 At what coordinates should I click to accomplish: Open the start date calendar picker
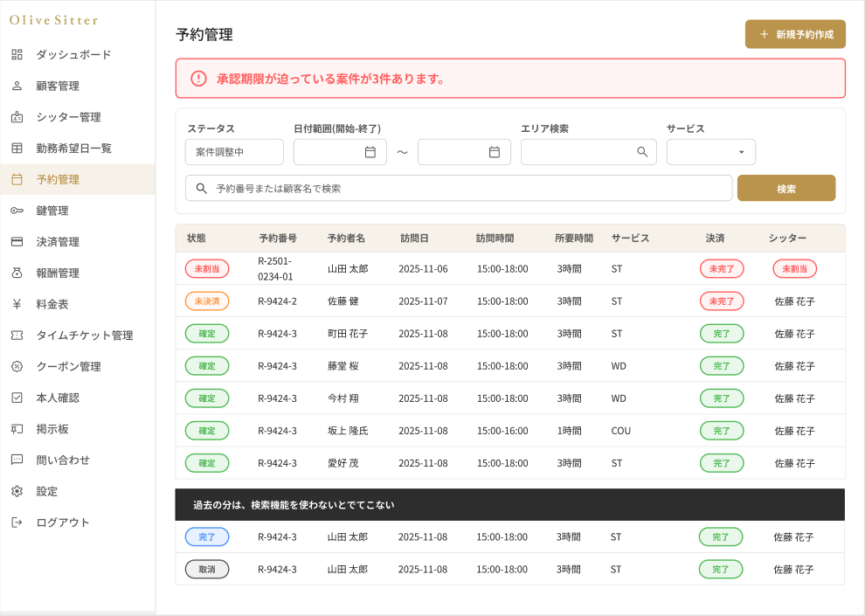[370, 152]
